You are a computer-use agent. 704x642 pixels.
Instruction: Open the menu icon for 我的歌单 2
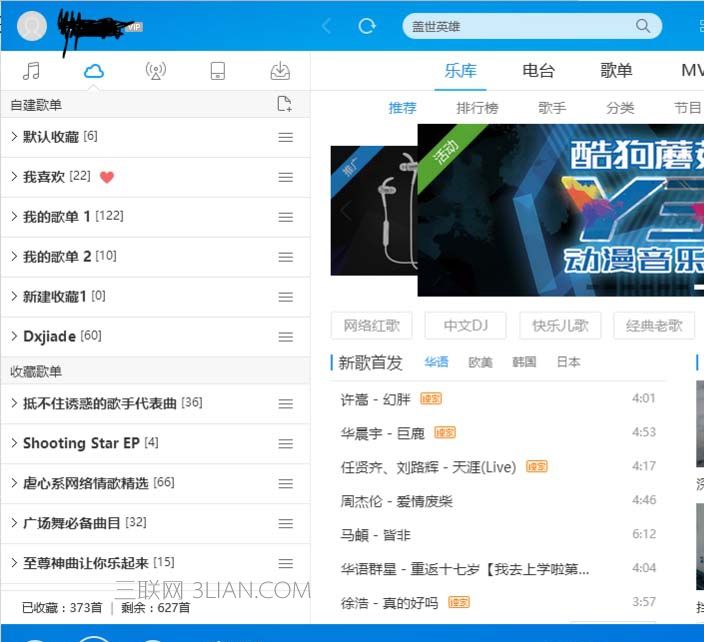coord(286,257)
